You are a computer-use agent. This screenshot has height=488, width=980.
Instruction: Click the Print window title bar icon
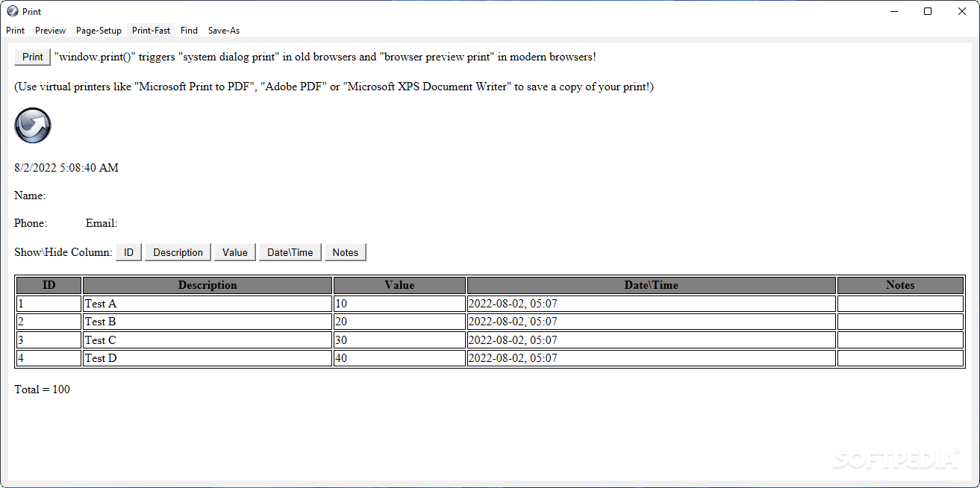12,11
